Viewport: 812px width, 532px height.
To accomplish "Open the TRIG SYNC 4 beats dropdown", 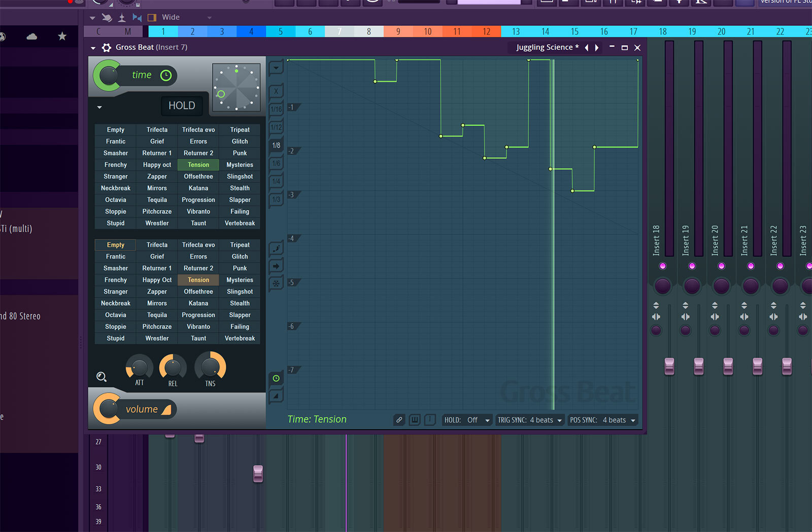I will pyautogui.click(x=530, y=420).
